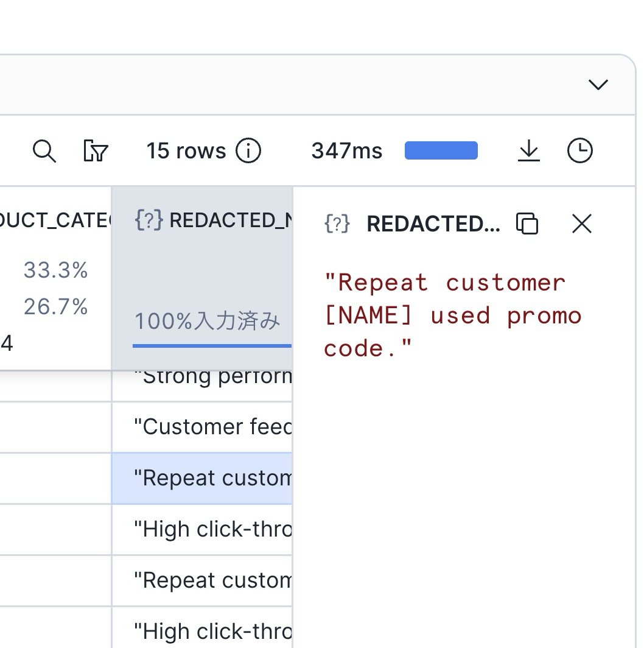
Task: Select the first "High click-thro" cell
Action: pos(202,529)
